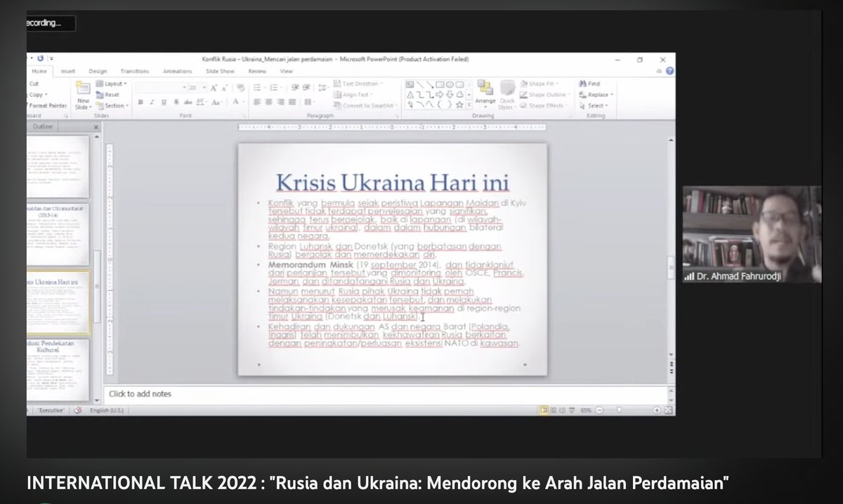Open the Section dropdown
The image size is (843, 504).
click(x=111, y=106)
